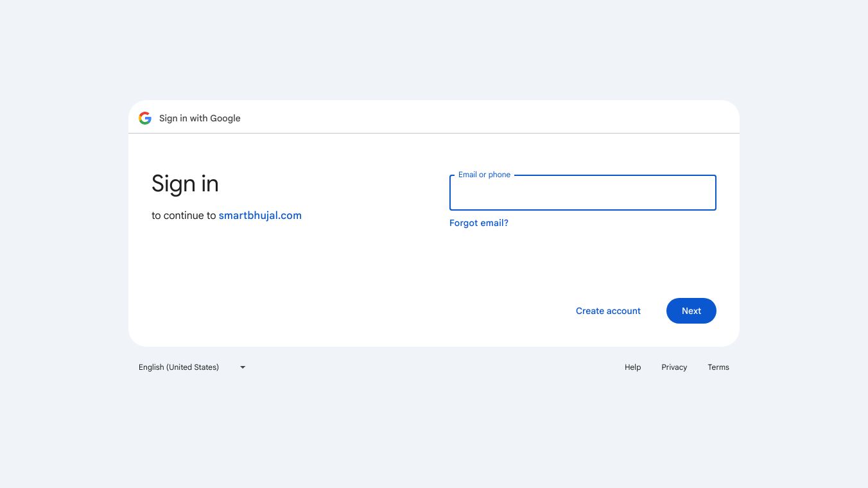Click the "Sign in with Google" header text
This screenshot has height=488, width=868.
tap(200, 118)
